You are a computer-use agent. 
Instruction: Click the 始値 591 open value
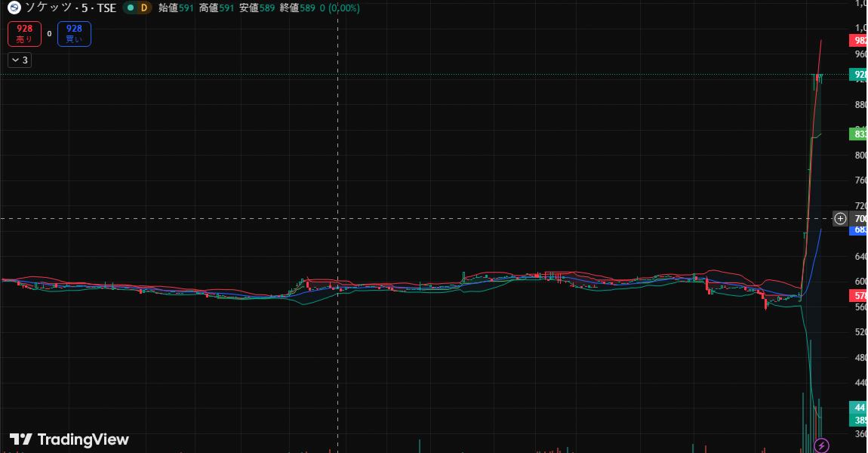tap(176, 8)
